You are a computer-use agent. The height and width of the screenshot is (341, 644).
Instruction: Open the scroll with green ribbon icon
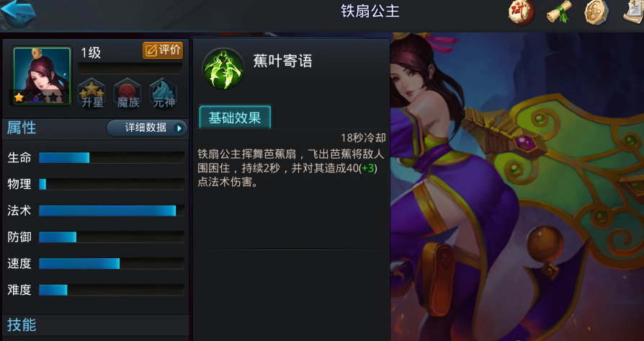pyautogui.click(x=560, y=12)
